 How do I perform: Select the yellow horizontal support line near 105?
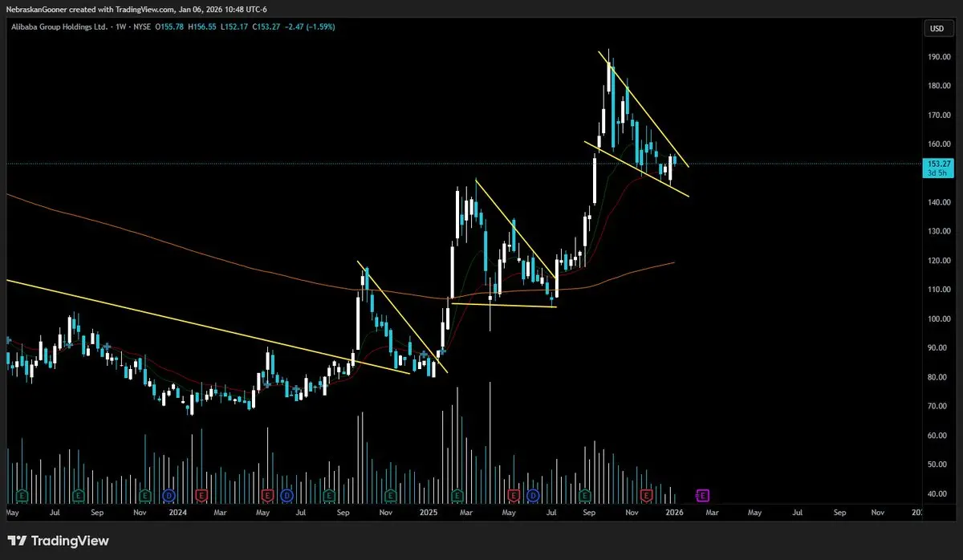504,304
